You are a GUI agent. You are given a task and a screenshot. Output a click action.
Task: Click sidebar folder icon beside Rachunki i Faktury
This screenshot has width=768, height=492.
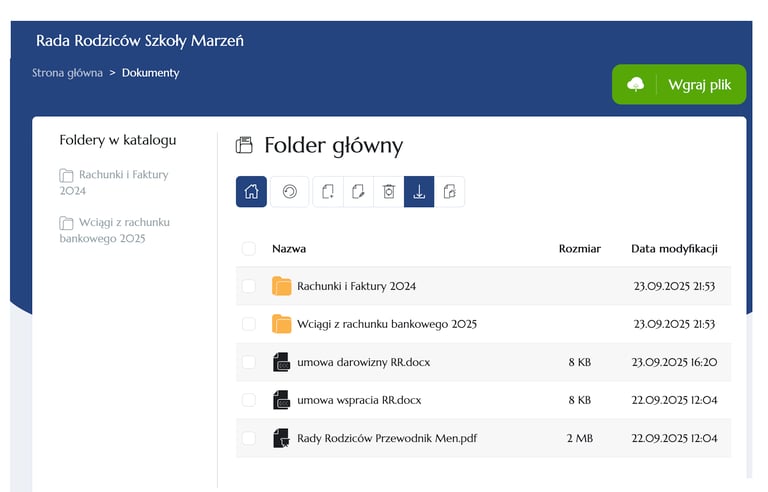66,175
